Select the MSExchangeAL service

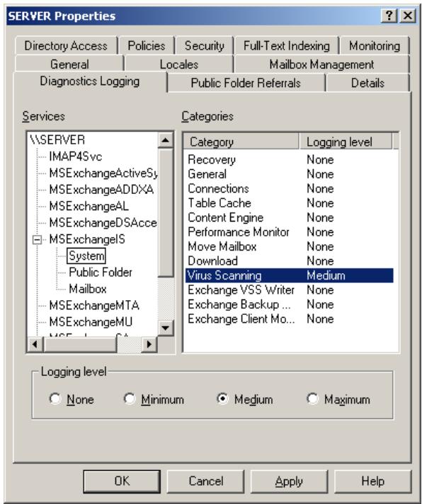89,206
